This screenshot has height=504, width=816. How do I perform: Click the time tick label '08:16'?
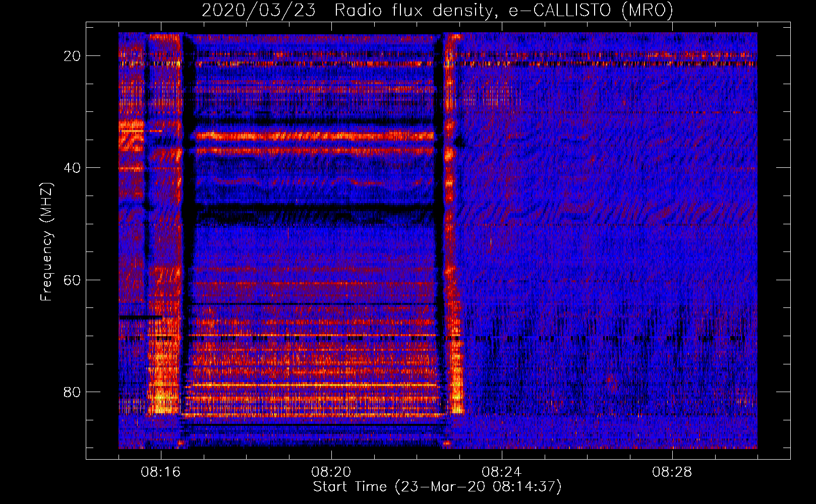point(161,472)
